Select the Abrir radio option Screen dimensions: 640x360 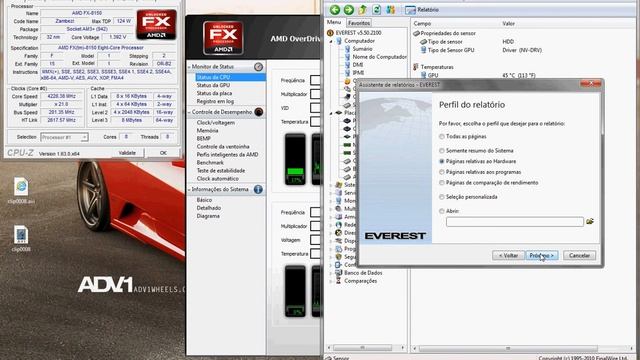coord(442,211)
